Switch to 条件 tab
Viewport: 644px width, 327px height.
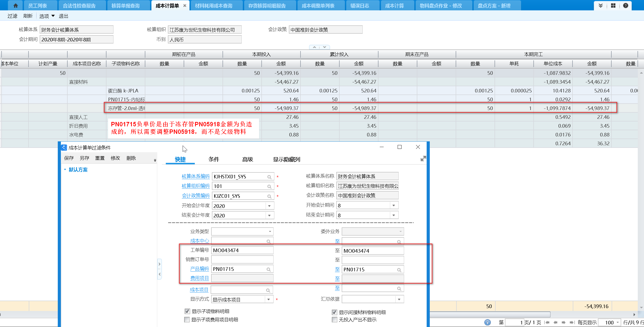tap(214, 159)
